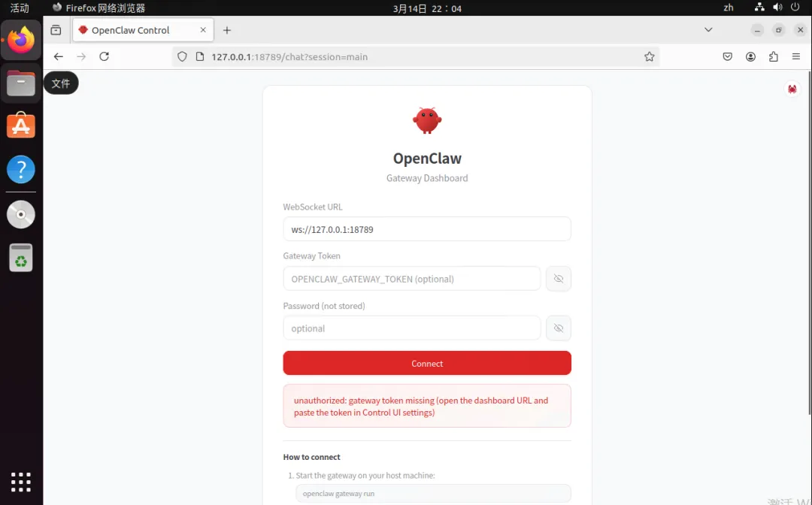Open the Trash from the dock
812x505 pixels.
click(x=21, y=258)
